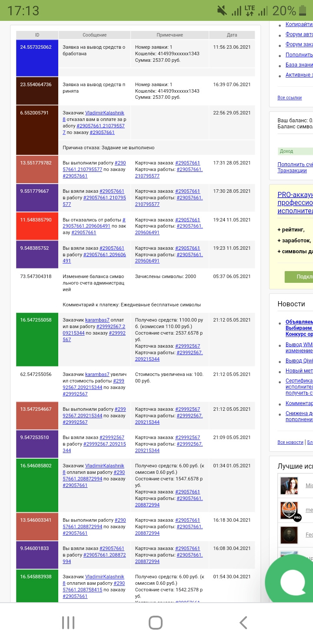Viewport: 313px width, 644px height.
Task: Open karambas7 link in payment row 16.547255058
Action: tap(97, 320)
